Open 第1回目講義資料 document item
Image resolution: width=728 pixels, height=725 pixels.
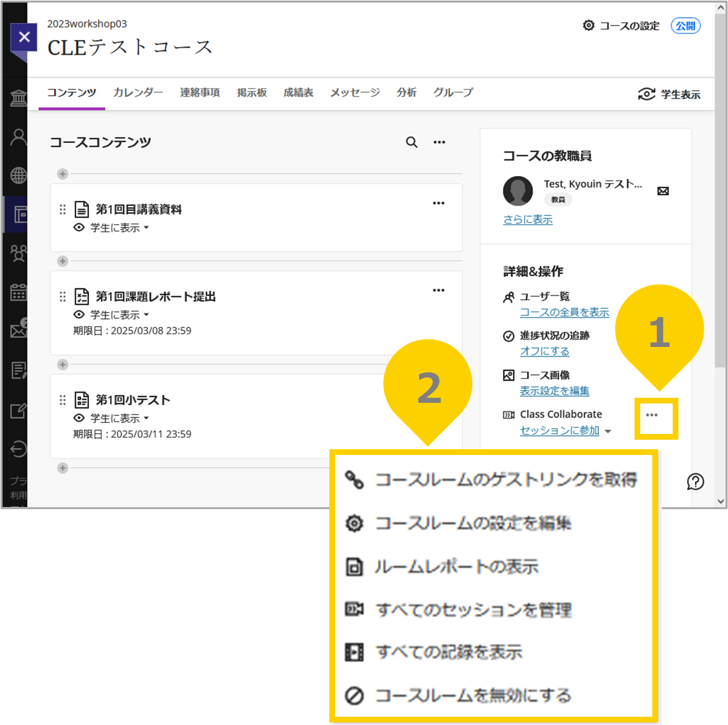tap(139, 209)
